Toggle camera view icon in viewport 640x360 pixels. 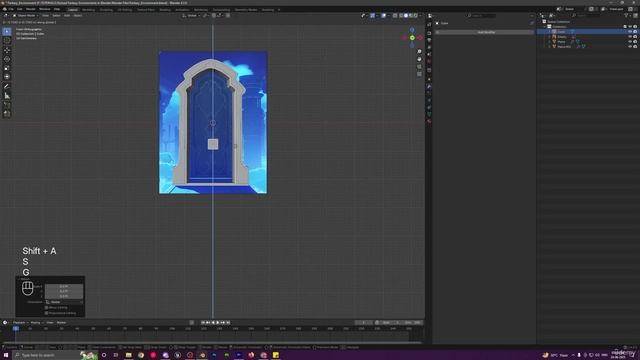(419, 67)
